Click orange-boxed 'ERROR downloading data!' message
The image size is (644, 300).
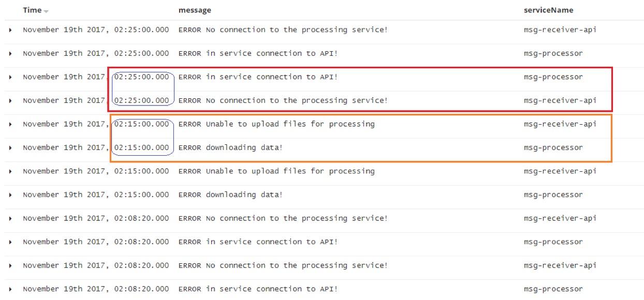(230, 148)
